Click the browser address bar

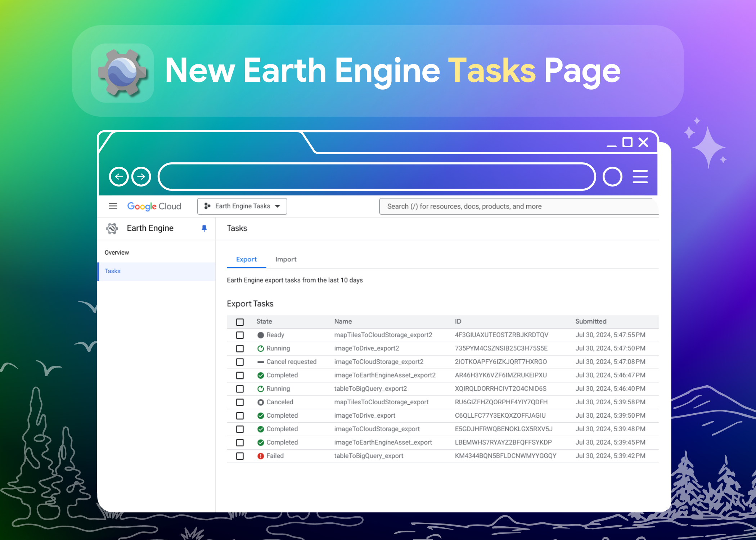coord(376,176)
